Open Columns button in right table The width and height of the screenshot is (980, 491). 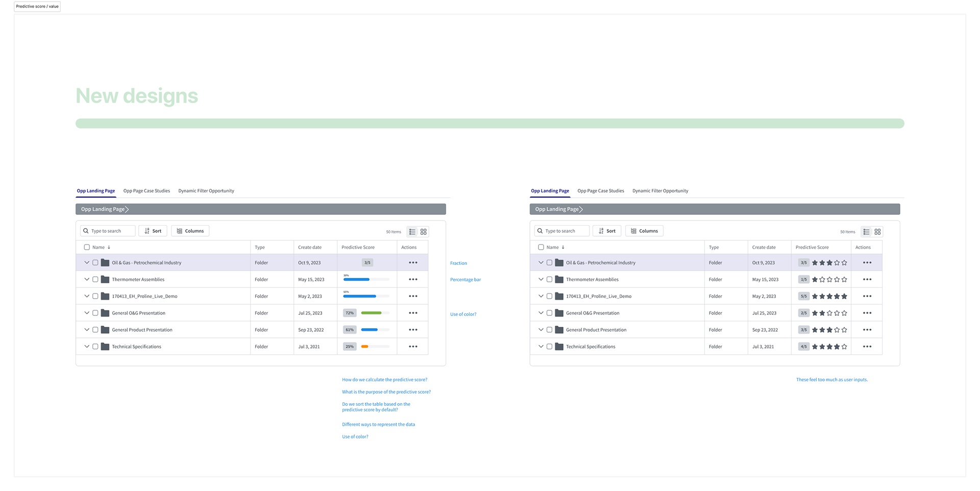coord(645,231)
